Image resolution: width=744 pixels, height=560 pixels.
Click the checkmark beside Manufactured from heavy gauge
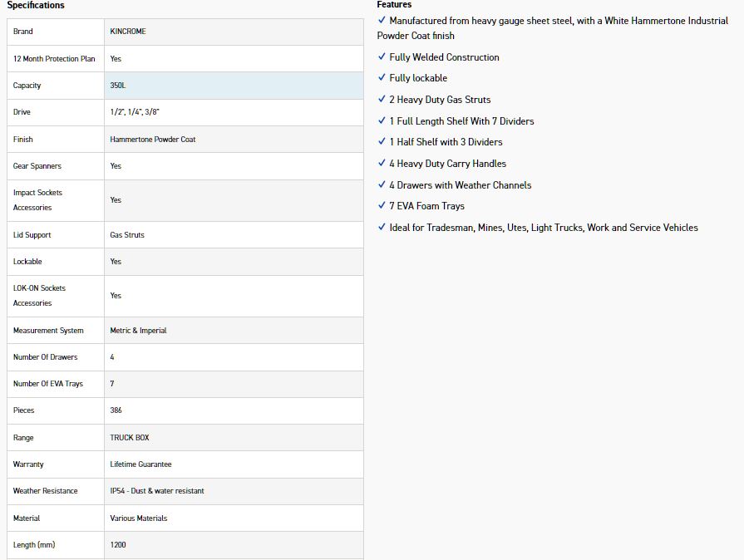[382, 20]
